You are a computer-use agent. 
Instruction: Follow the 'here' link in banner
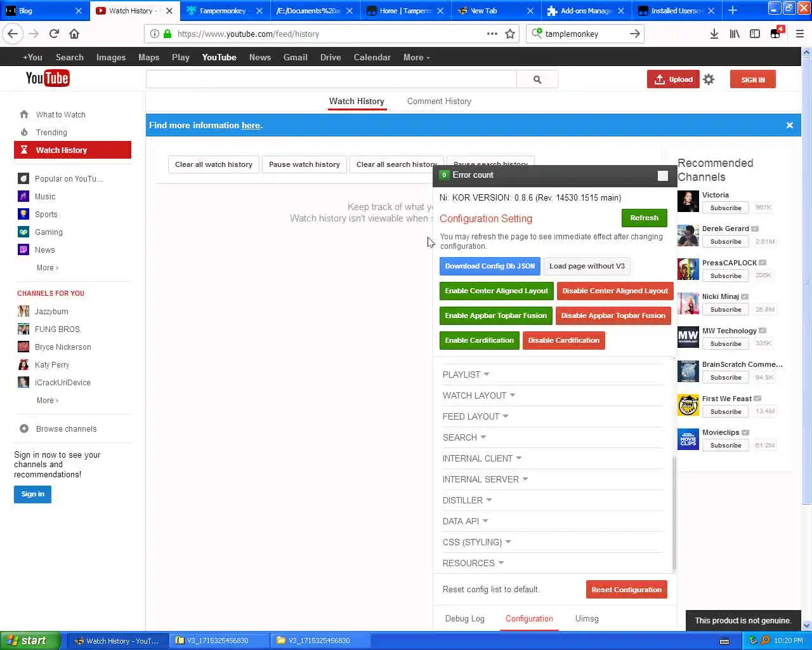[x=251, y=125]
